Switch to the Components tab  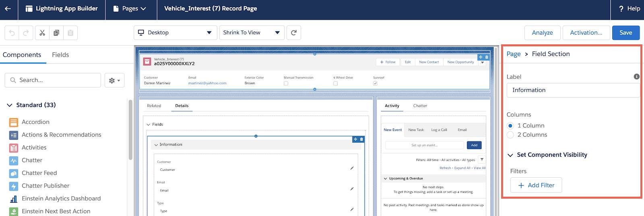(22, 55)
